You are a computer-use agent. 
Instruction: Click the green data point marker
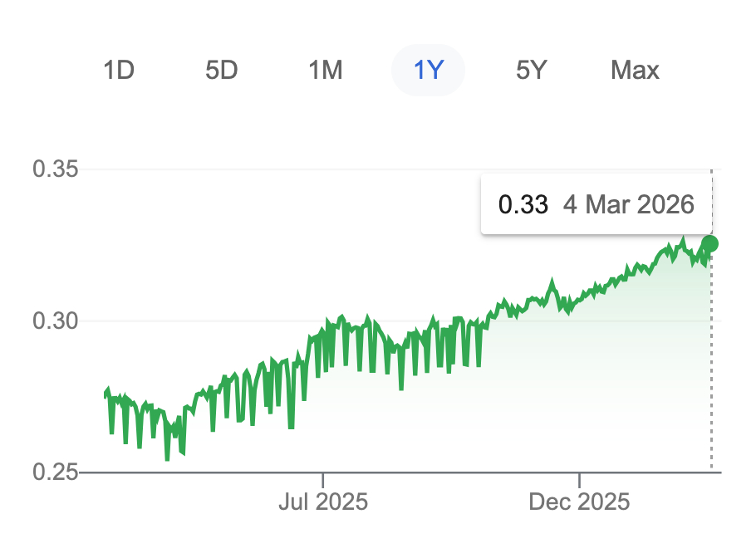[710, 243]
